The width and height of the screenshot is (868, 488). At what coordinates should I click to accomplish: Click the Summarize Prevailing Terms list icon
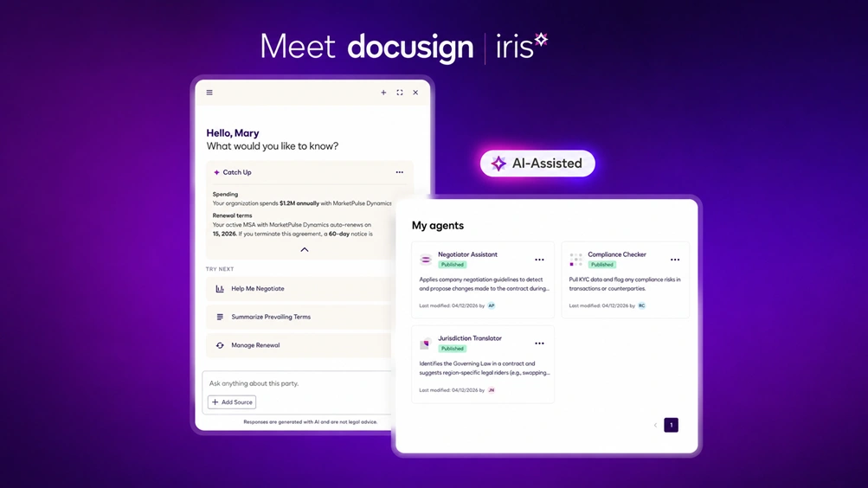click(220, 317)
